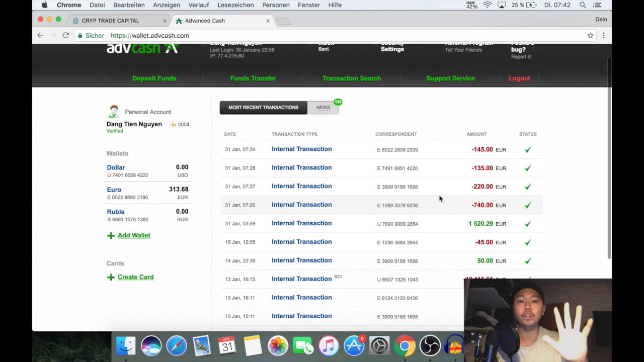This screenshot has width=644, height=362.
Task: Contact Support Service
Action: [x=450, y=78]
